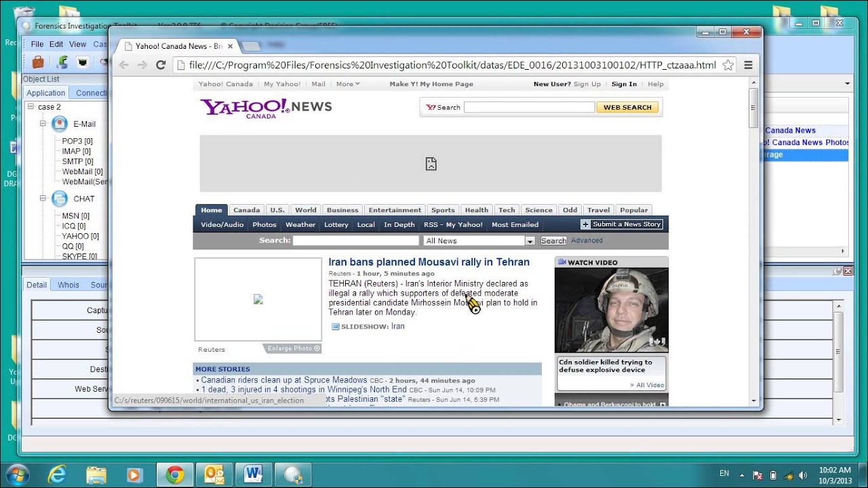Viewport: 868px width, 488px height.
Task: Open headline Iran bans planned Mousavi rally
Action: coord(429,262)
